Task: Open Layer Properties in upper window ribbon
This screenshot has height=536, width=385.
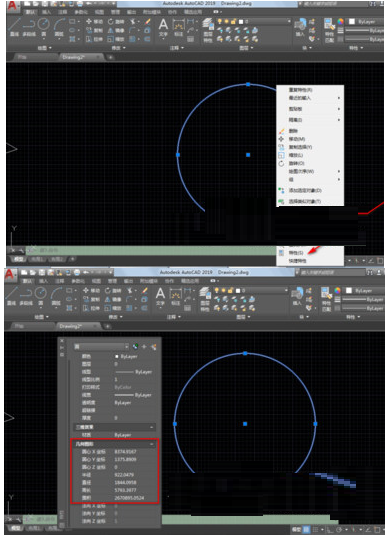Action: (208, 30)
